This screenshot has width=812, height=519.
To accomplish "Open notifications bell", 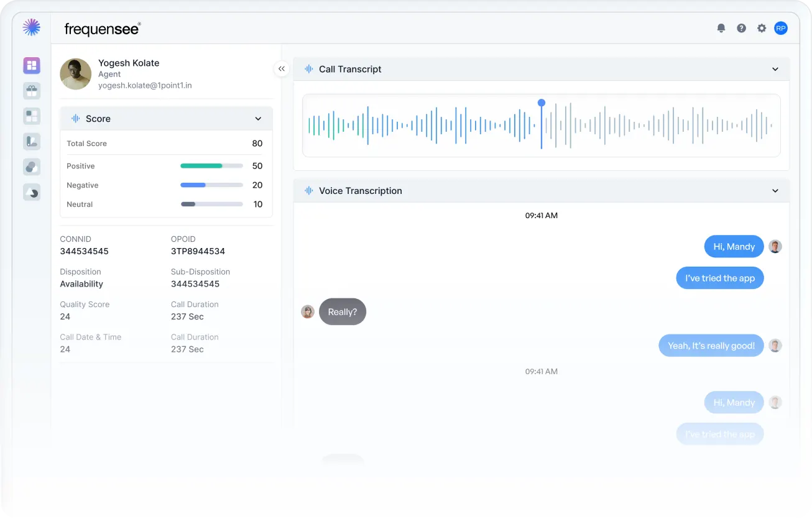I will (x=721, y=28).
